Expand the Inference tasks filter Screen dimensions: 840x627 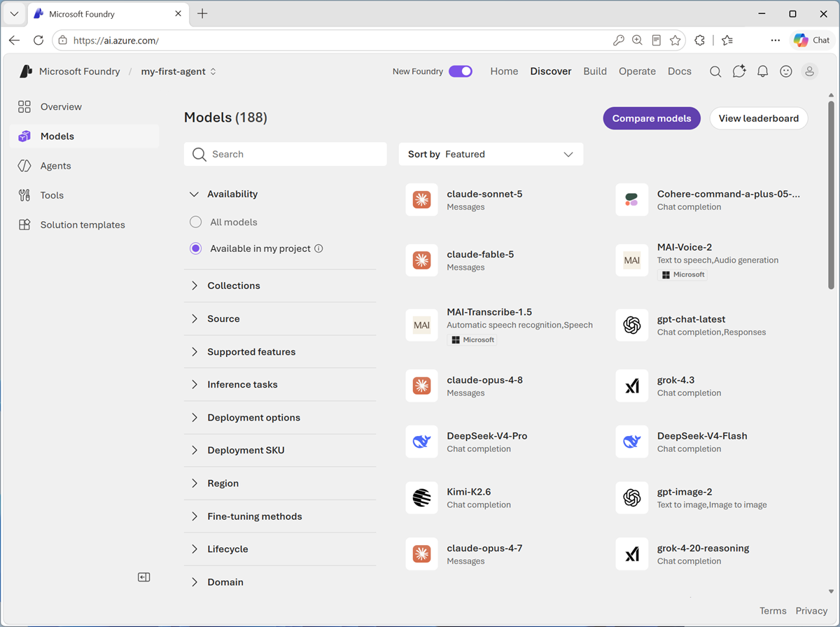[x=280, y=384]
